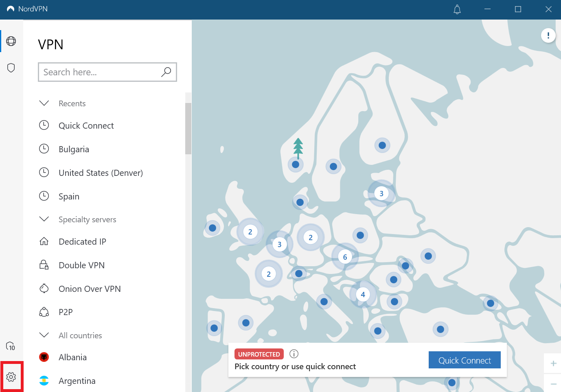Open the info tooltip next to UNPROTECTED
The width and height of the screenshot is (561, 392).
[294, 354]
